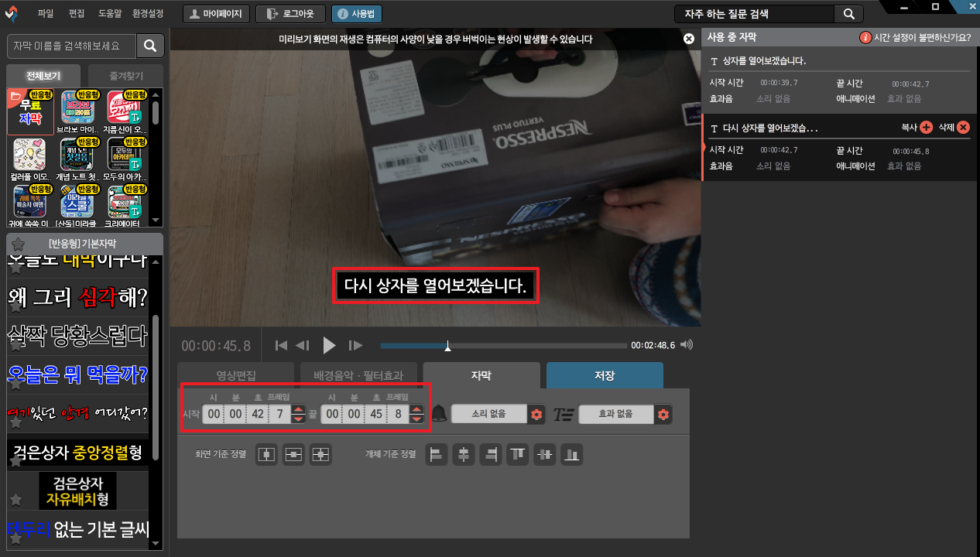Image resolution: width=980 pixels, height=557 pixels.
Task: Select the 자막 tab
Action: point(481,375)
